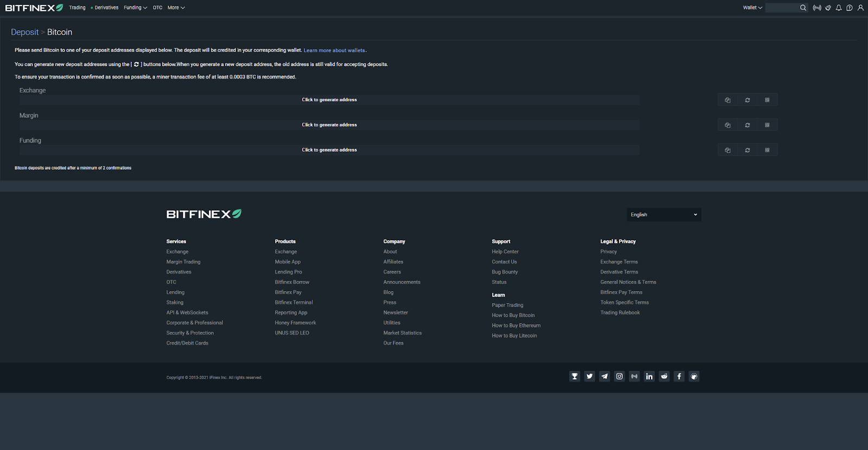This screenshot has width=868, height=450.
Task: Show QR code for Exchange address
Action: point(767,100)
